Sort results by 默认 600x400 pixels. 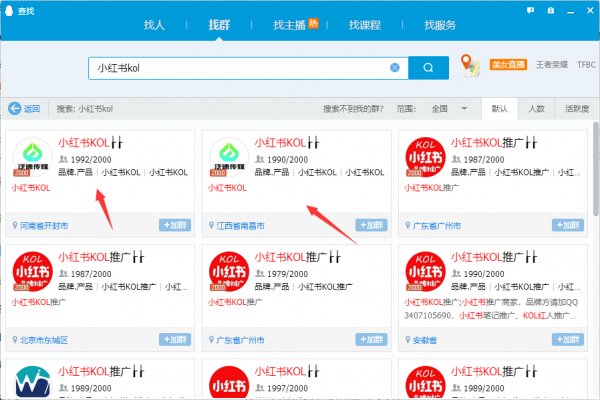[x=500, y=109]
